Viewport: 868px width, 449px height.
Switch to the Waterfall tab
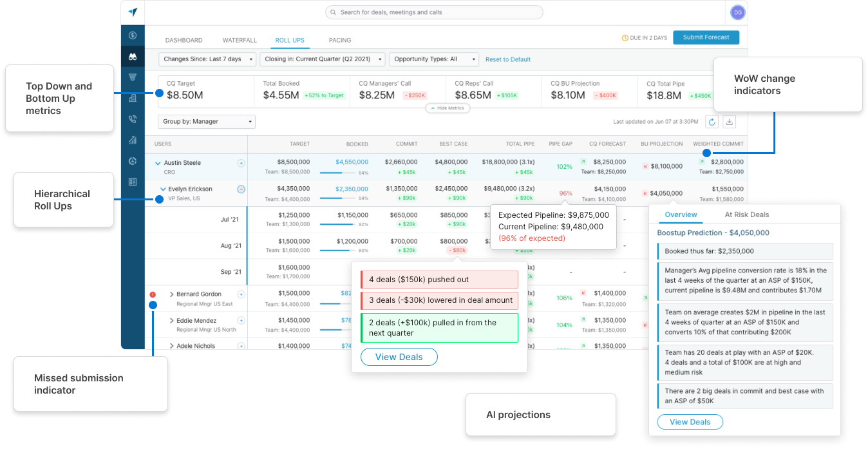(x=238, y=40)
